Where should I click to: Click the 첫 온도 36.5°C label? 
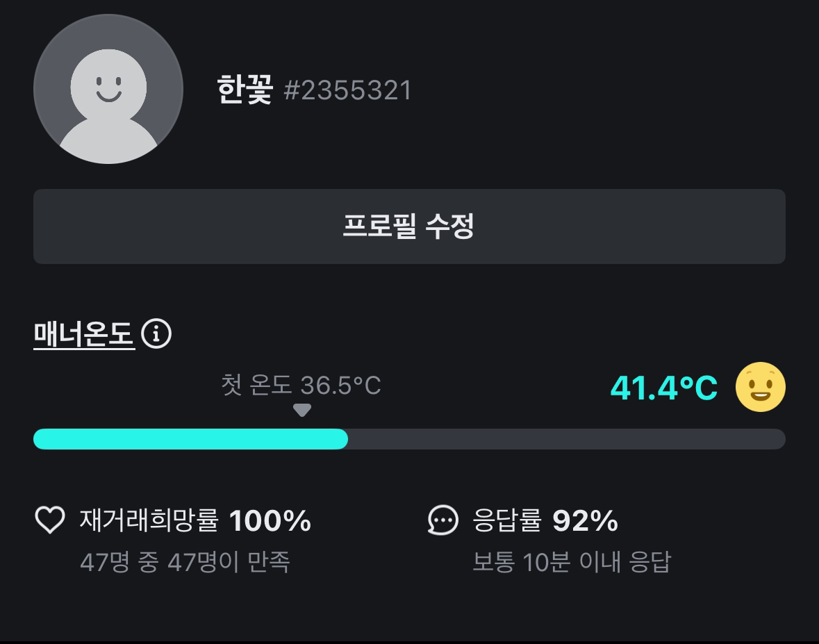click(x=301, y=386)
